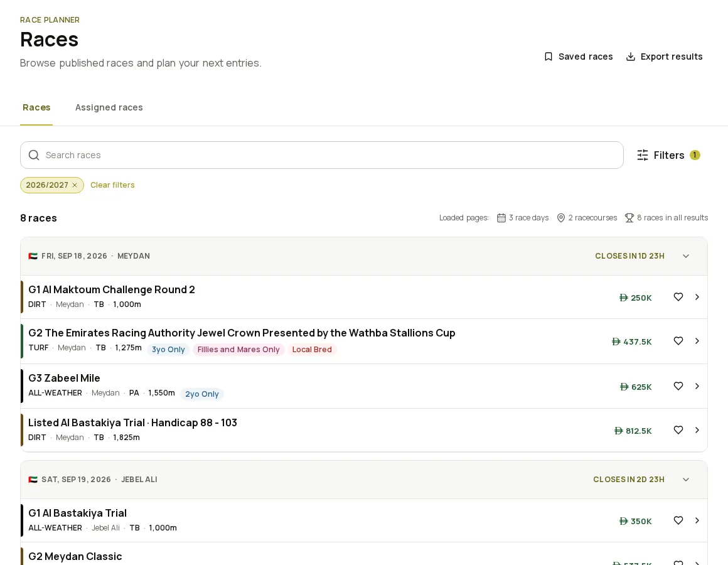The width and height of the screenshot is (728, 565).
Task: Open details chevron for G1 Al Maktoum Challenge
Action: pyautogui.click(x=697, y=297)
